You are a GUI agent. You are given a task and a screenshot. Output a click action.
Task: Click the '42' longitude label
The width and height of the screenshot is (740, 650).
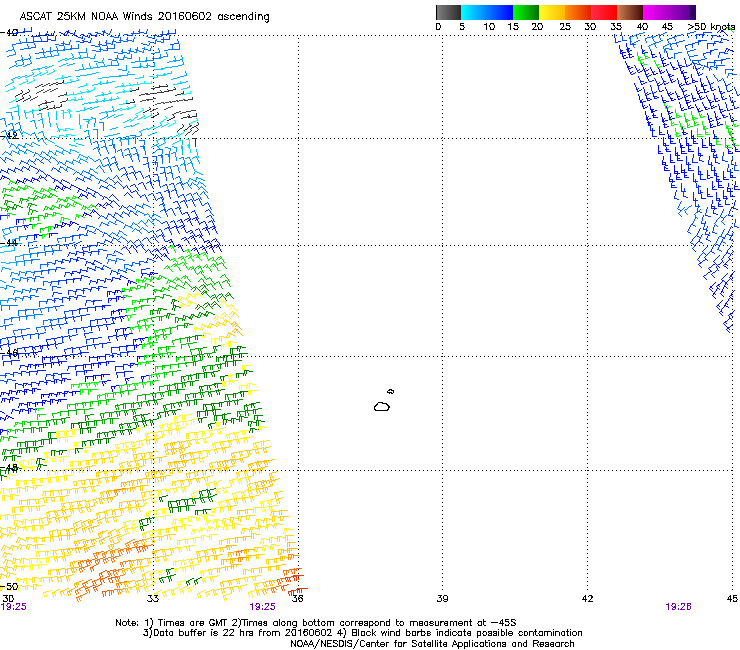[x=587, y=599]
